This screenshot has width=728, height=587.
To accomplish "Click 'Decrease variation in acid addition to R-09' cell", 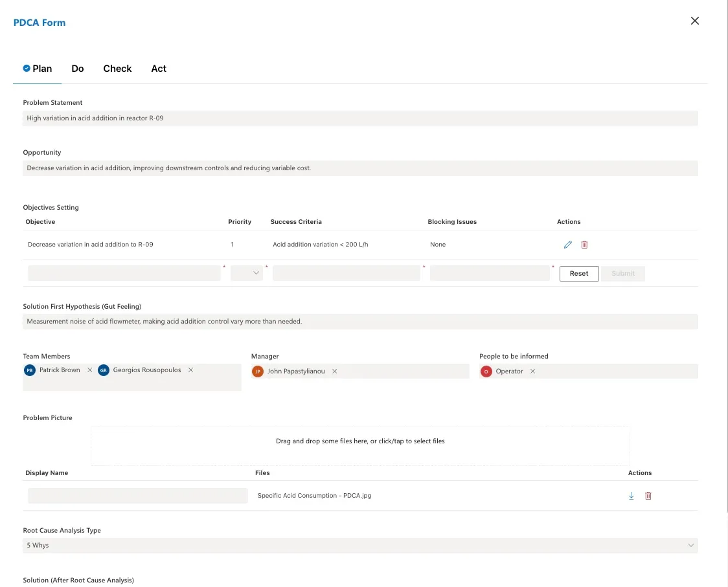I will tap(91, 245).
